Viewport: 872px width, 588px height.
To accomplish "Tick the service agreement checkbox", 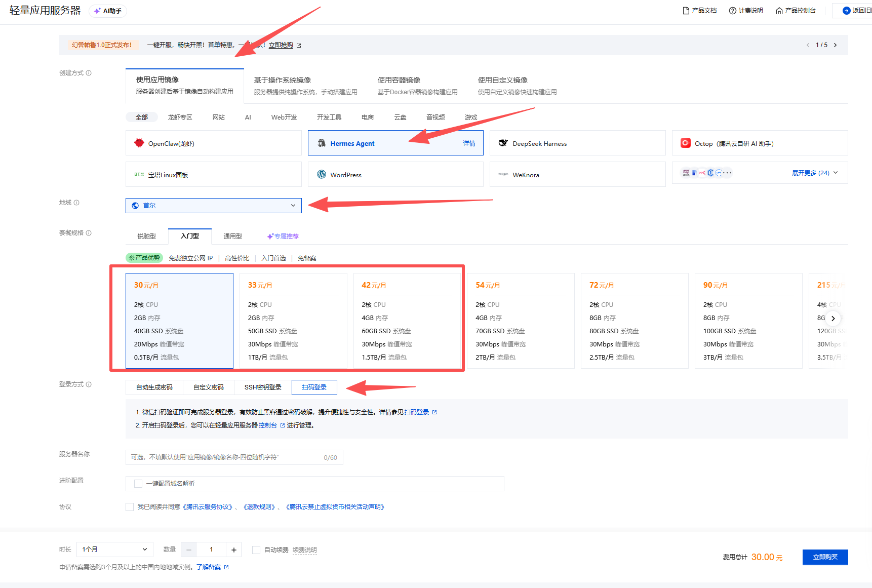I will [x=130, y=507].
